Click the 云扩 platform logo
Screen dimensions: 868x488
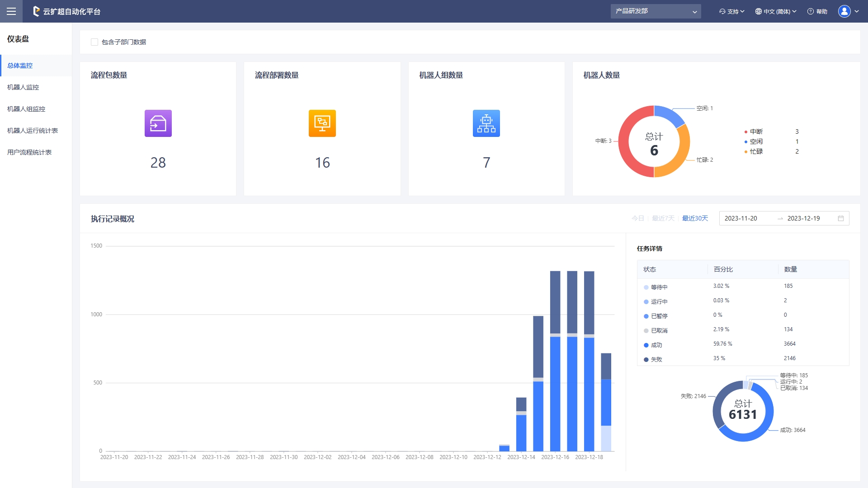(x=67, y=11)
